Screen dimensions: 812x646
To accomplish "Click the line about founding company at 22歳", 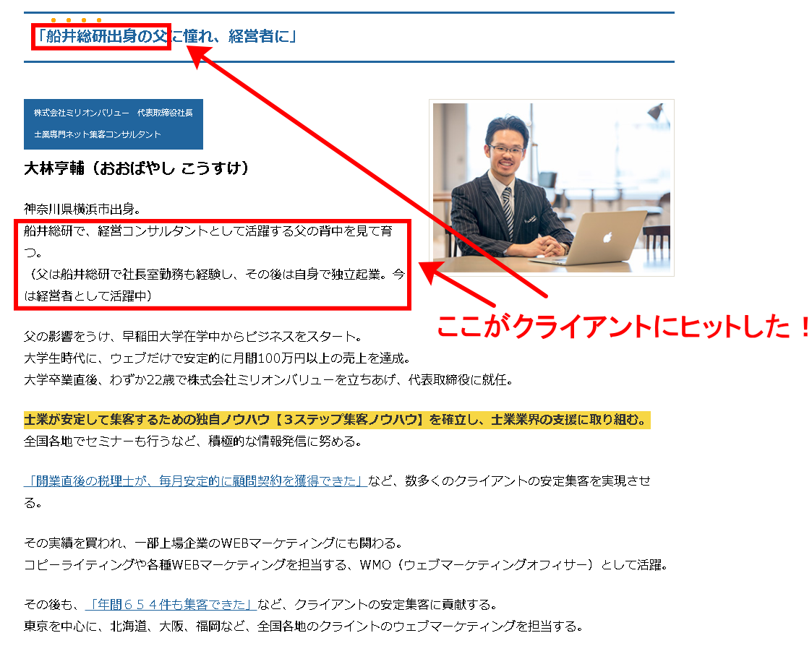I will coord(268,376).
